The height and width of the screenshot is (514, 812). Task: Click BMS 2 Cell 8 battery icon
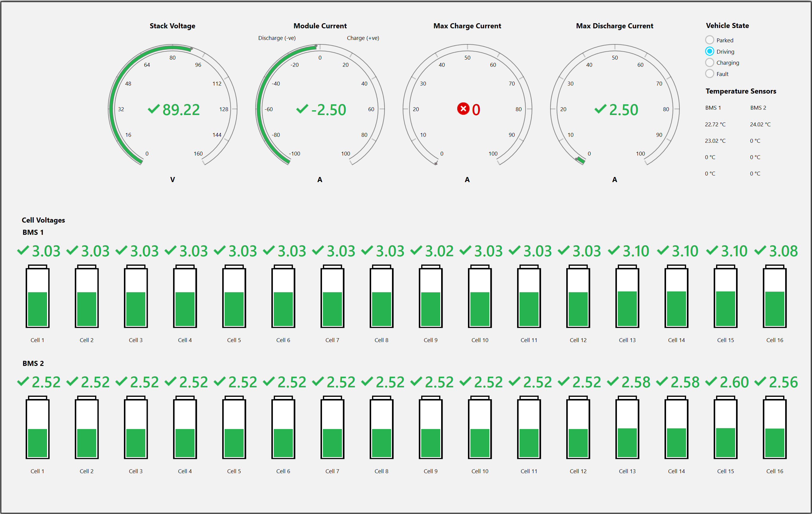click(x=381, y=427)
